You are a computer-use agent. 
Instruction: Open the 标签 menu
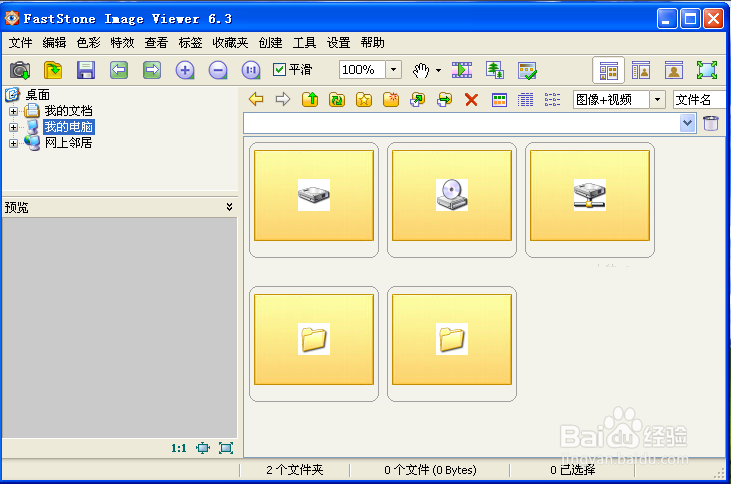point(190,43)
